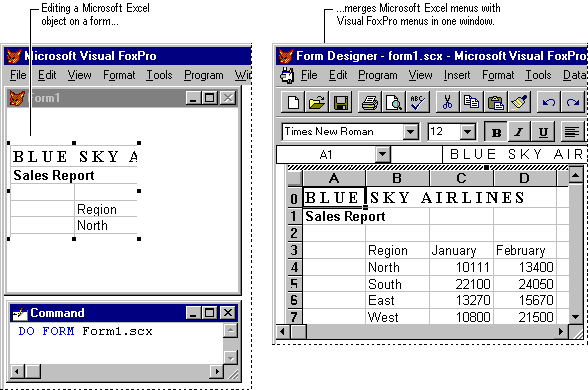Click DO FORM Form1.scx command line
Viewport: 588px width, 390px height.
tap(86, 331)
